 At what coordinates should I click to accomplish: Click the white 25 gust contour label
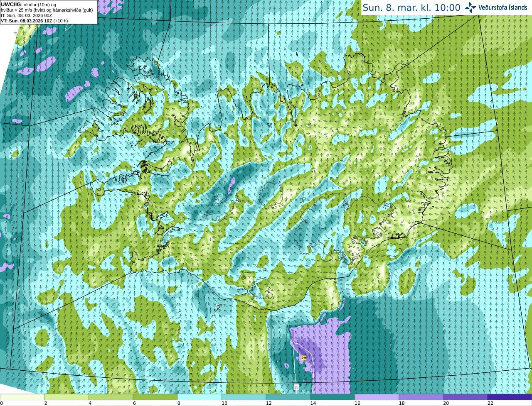(296, 387)
